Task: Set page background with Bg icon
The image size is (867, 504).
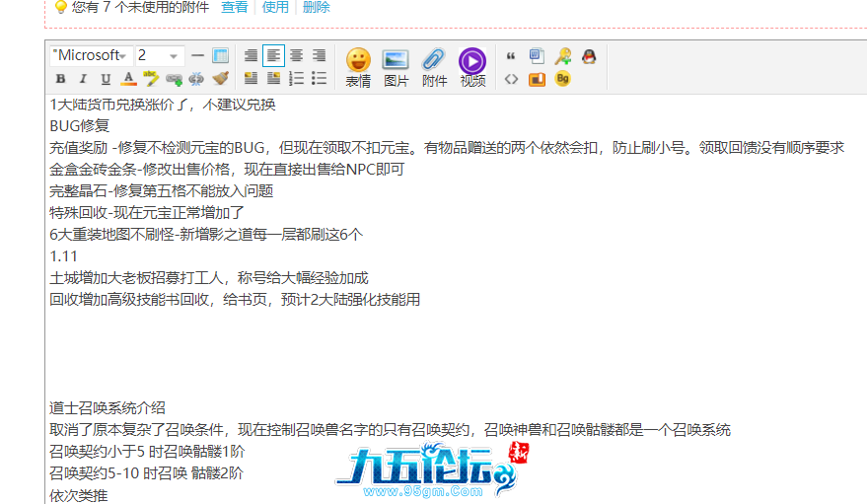Action: (563, 79)
